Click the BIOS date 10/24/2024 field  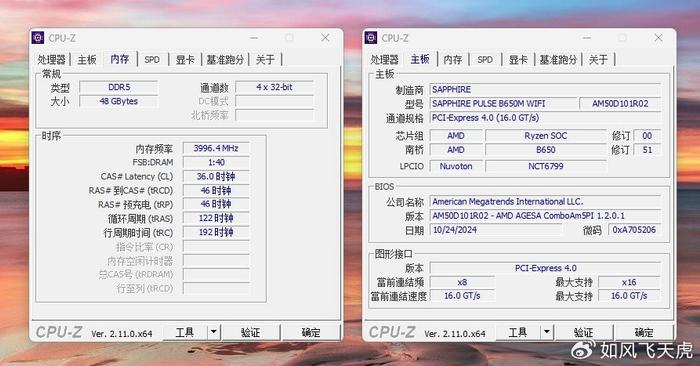(x=496, y=230)
